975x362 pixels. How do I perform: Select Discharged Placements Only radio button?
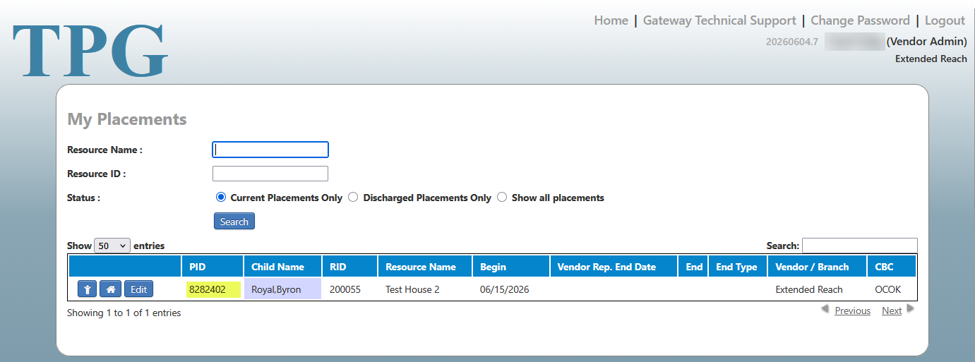pos(353,198)
